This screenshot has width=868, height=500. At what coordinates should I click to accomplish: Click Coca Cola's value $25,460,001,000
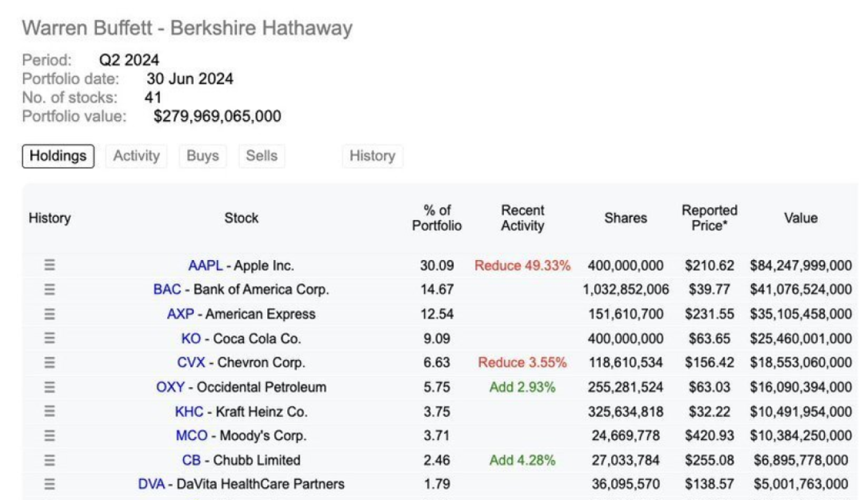click(x=801, y=338)
